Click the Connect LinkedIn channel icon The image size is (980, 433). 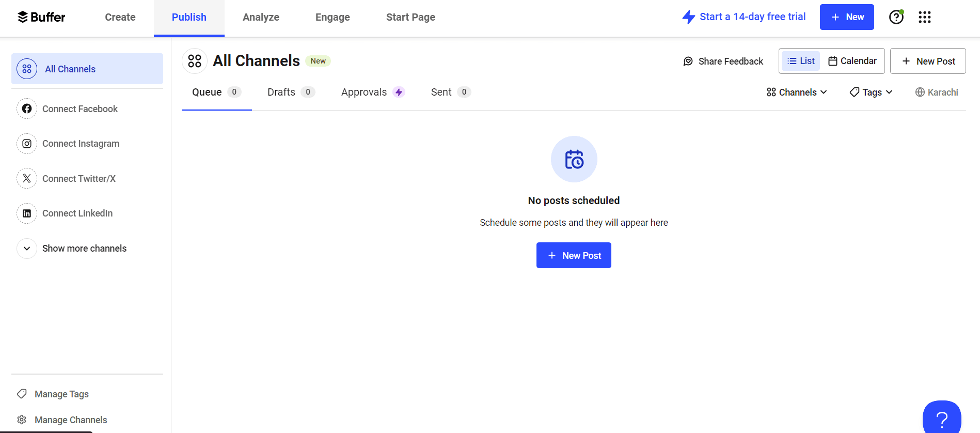coord(27,213)
